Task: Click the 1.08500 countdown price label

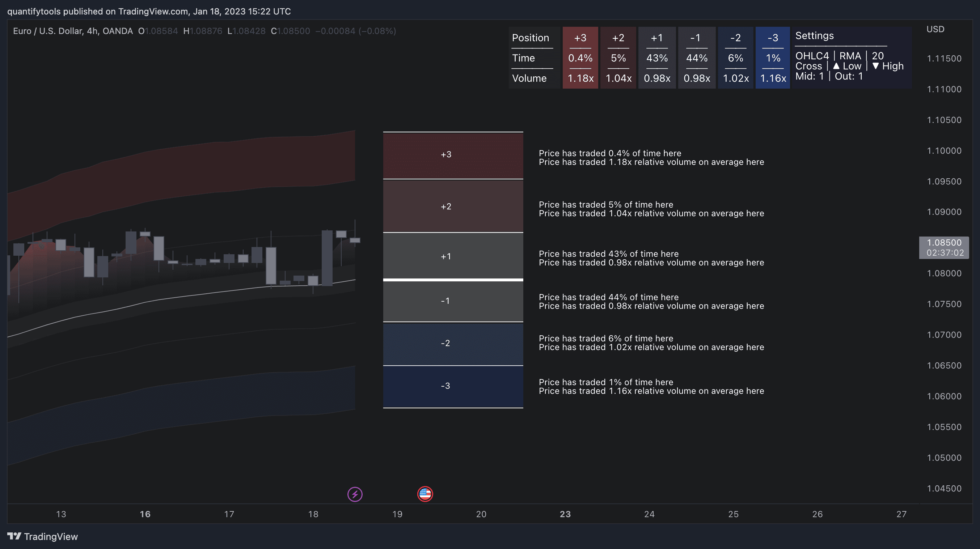Action: (945, 247)
